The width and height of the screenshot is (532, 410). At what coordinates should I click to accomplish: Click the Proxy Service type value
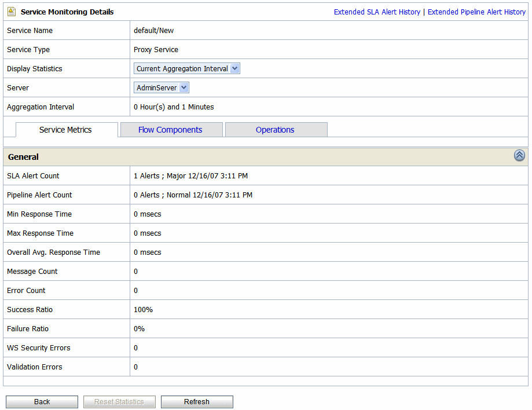(156, 49)
